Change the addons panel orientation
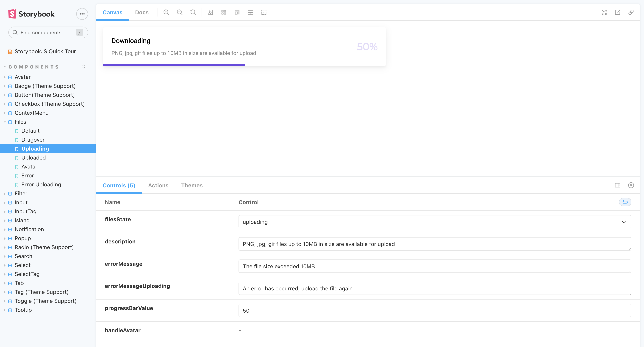644x347 pixels. point(617,185)
